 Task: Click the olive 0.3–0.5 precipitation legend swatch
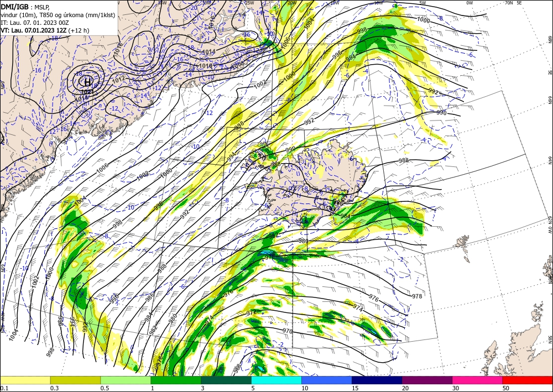click(75, 380)
